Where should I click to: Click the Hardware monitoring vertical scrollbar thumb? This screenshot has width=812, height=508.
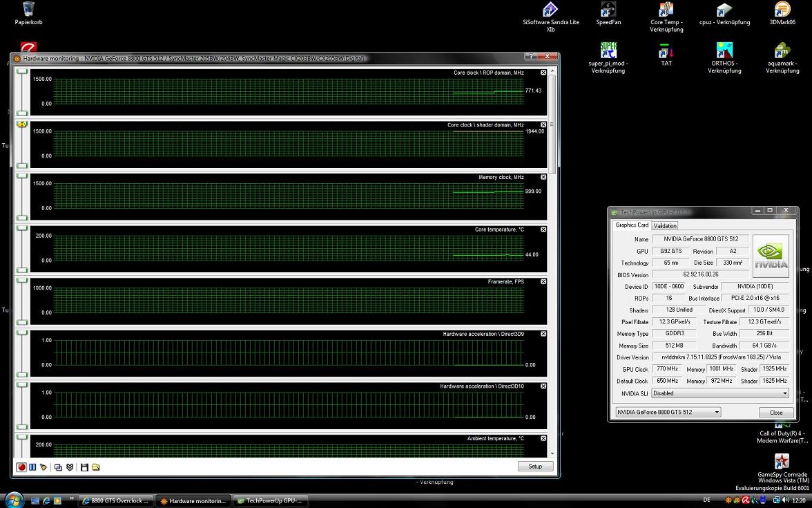552,124
